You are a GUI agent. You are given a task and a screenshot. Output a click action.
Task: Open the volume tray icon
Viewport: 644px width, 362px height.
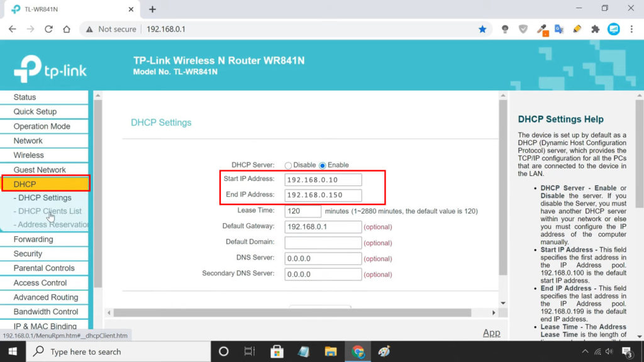pos(609,352)
